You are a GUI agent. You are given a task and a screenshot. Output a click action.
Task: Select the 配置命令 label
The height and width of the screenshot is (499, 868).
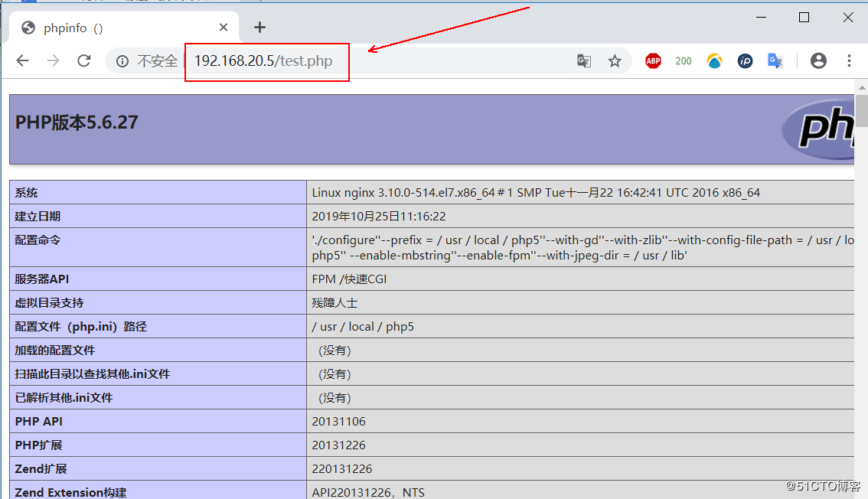click(x=38, y=240)
